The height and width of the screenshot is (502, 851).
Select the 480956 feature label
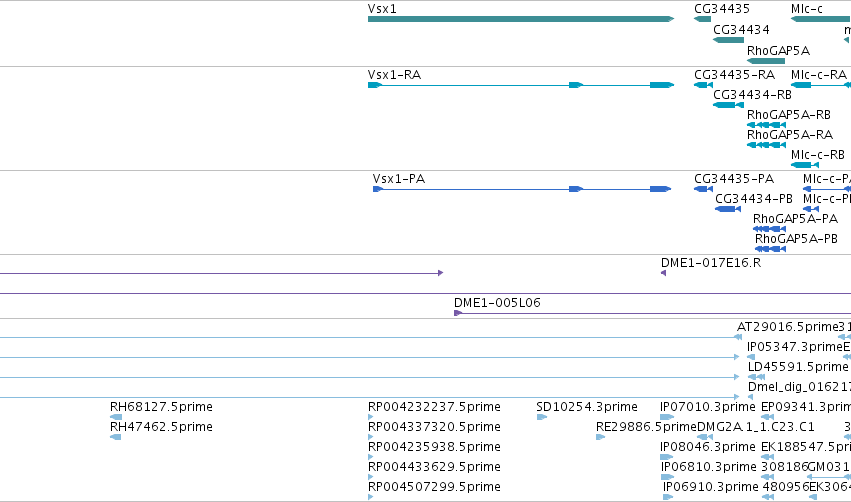[785, 487]
